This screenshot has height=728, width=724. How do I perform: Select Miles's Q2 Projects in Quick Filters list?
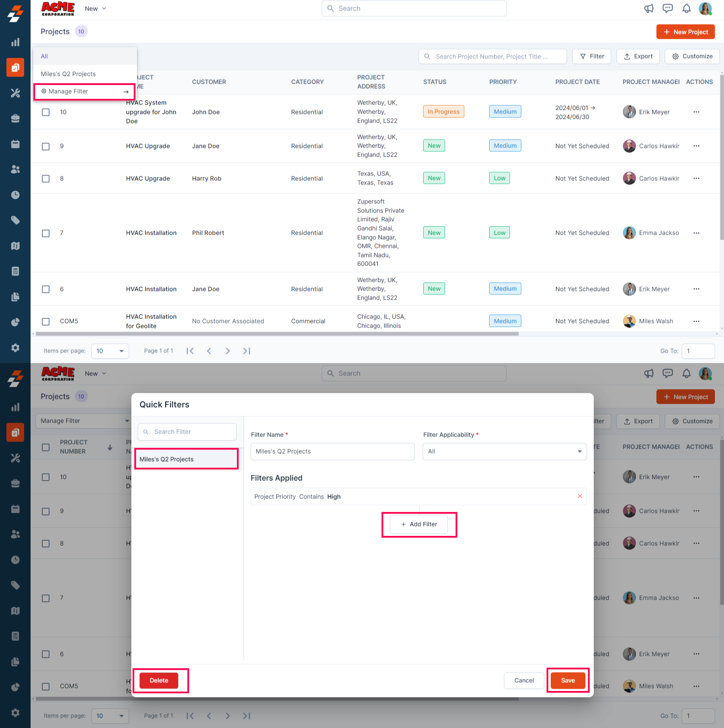(186, 459)
